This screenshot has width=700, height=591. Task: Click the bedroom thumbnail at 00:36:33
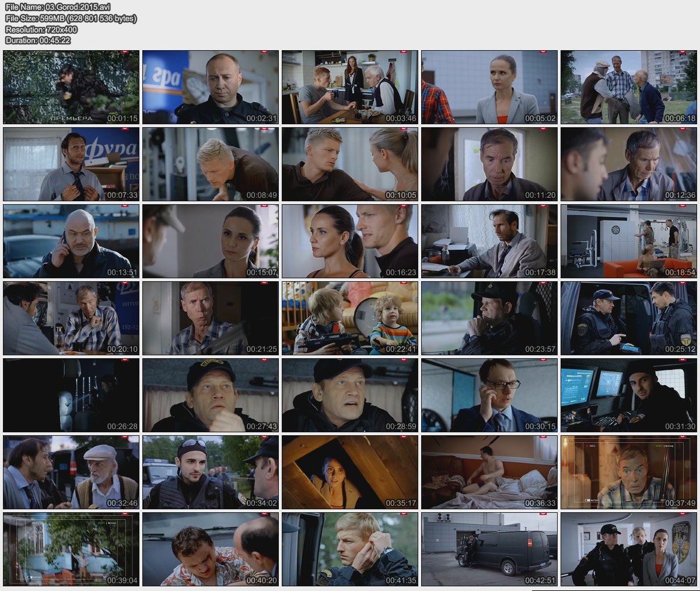coord(489,472)
